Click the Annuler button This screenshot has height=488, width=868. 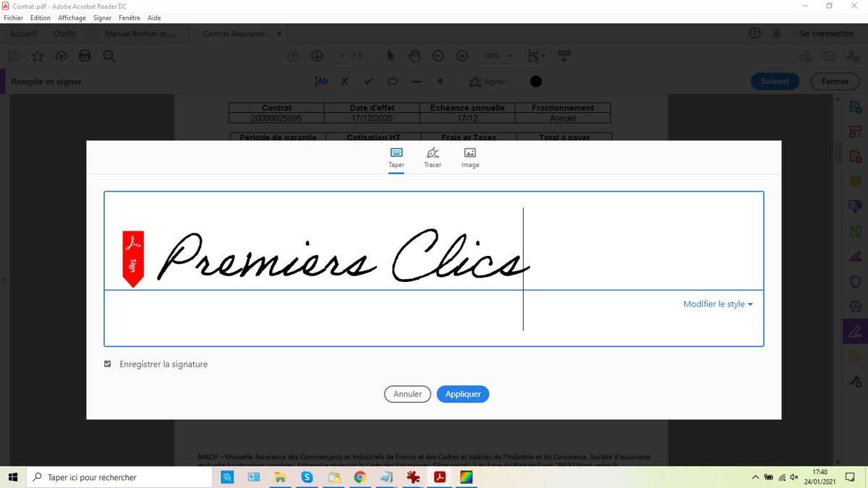pyautogui.click(x=408, y=394)
